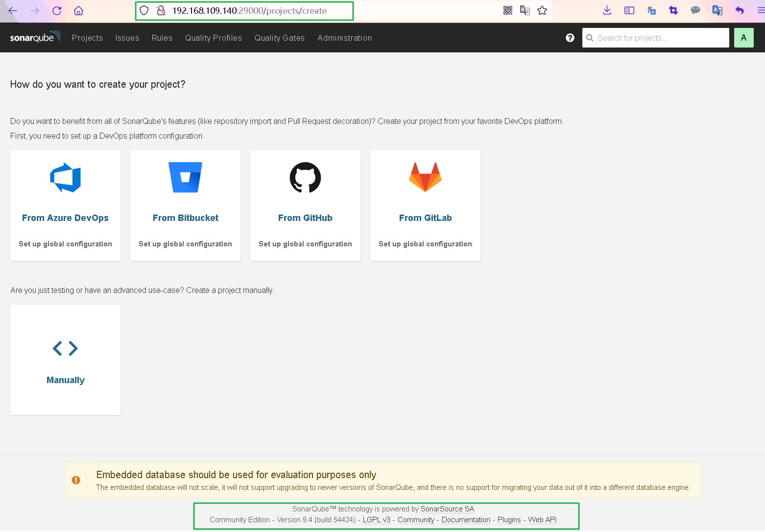Toggle the reader sidebar icon
Image resolution: width=765 pixels, height=532 pixels.
629,11
